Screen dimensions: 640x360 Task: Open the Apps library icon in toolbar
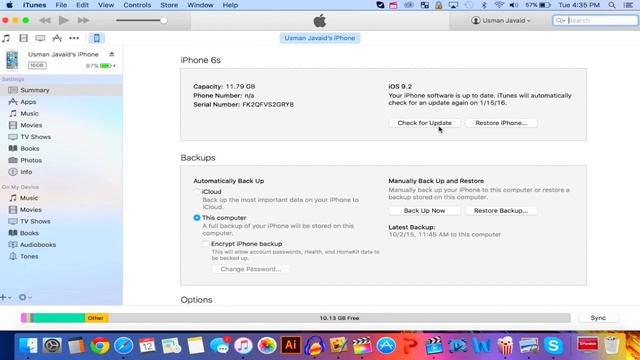(57, 38)
